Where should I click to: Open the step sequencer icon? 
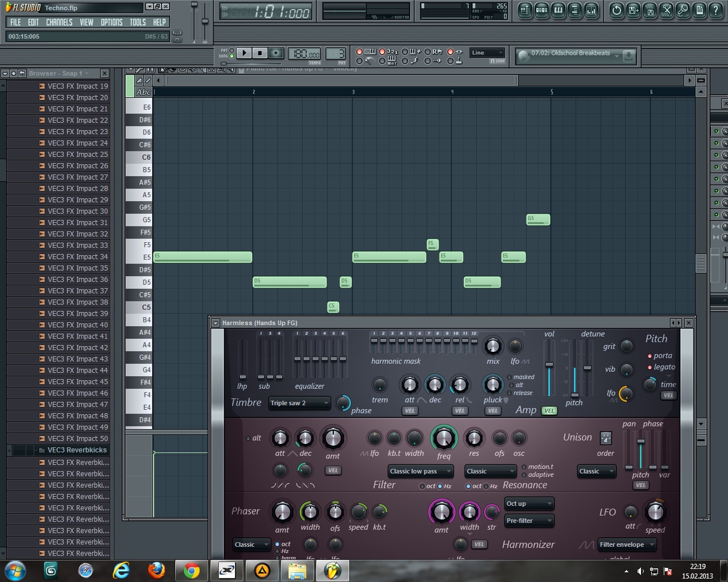pos(542,10)
